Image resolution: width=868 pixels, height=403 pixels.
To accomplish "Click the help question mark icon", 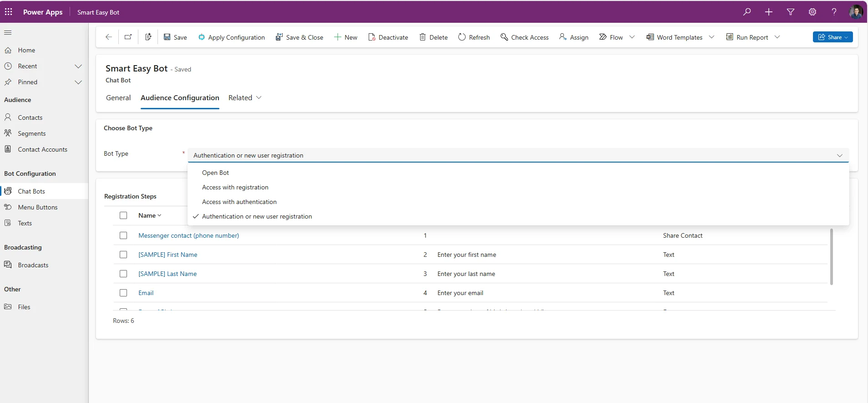I will click(x=834, y=12).
